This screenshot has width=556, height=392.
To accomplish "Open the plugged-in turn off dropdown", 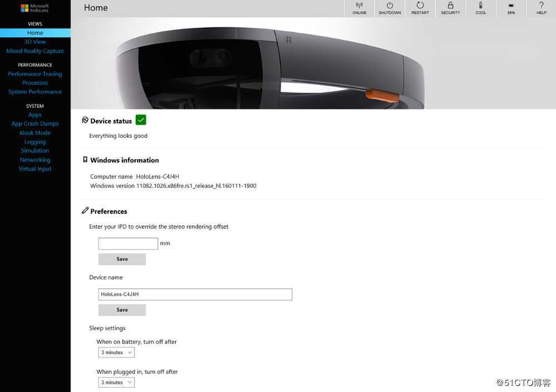I will coord(116,383).
